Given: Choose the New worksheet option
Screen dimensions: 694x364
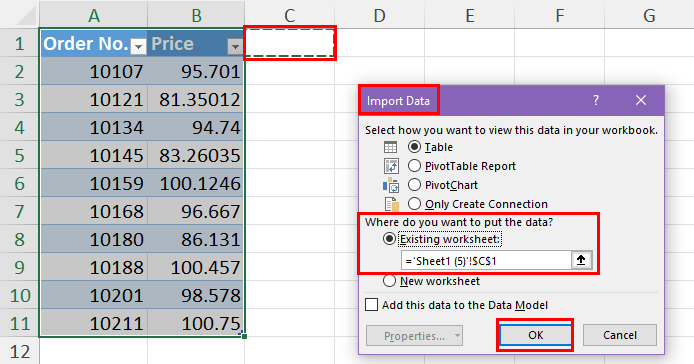Looking at the screenshot, I should pyautogui.click(x=389, y=281).
